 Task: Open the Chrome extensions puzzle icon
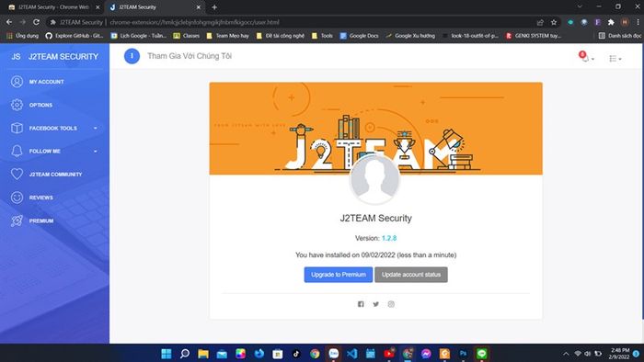tap(611, 22)
